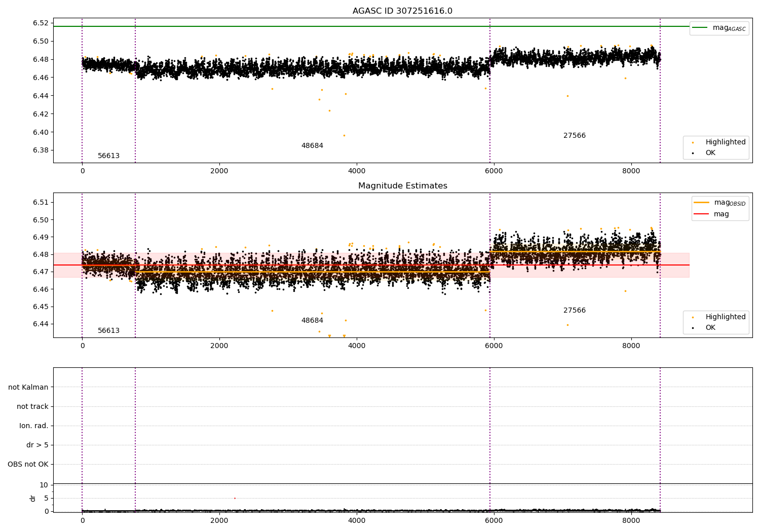Viewport: 760px width, 532px height.
Task: Click x-axis tick 6000 under the bottom plot
Action: (x=494, y=520)
